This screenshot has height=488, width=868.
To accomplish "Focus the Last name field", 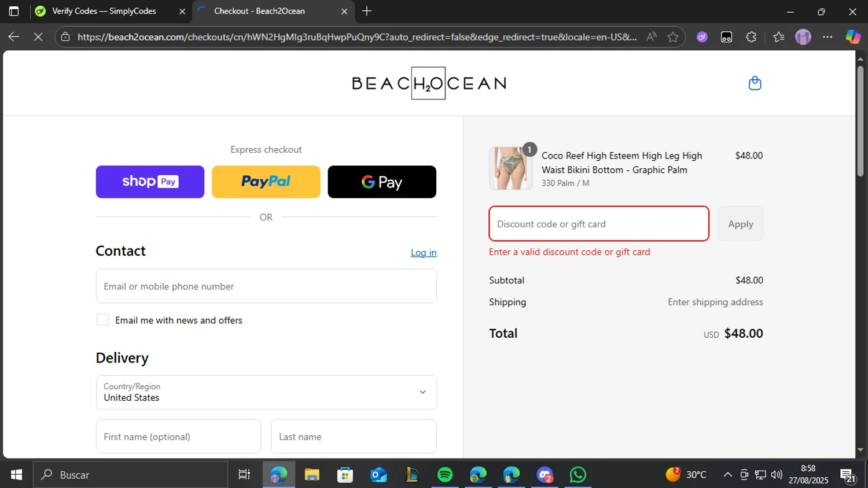I will pyautogui.click(x=354, y=437).
